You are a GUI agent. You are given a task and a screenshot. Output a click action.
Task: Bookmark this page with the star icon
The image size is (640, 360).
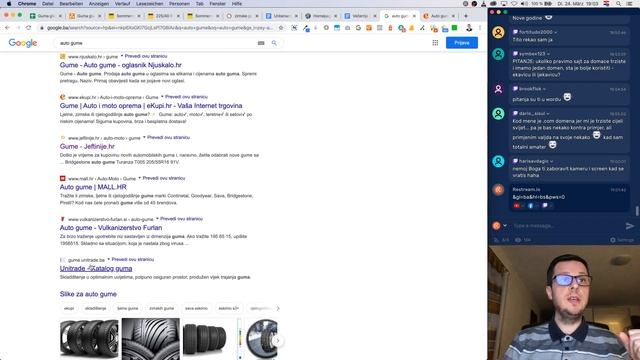[281, 28]
